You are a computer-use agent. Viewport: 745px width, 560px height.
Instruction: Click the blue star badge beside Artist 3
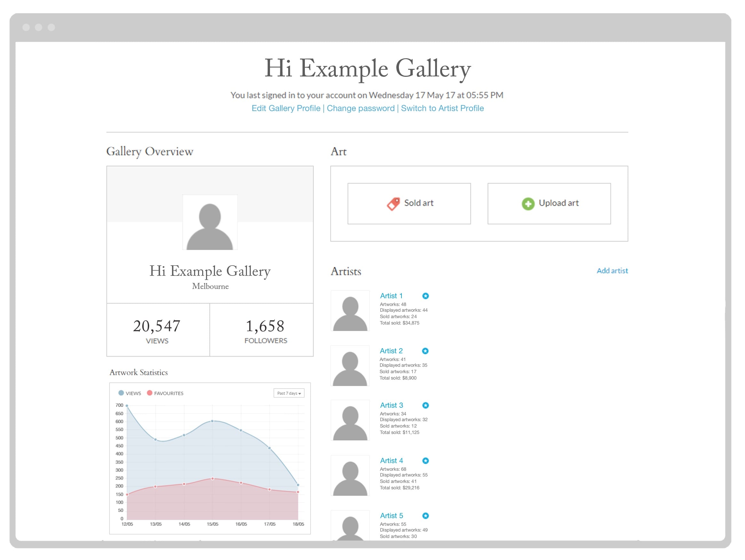pos(425,405)
